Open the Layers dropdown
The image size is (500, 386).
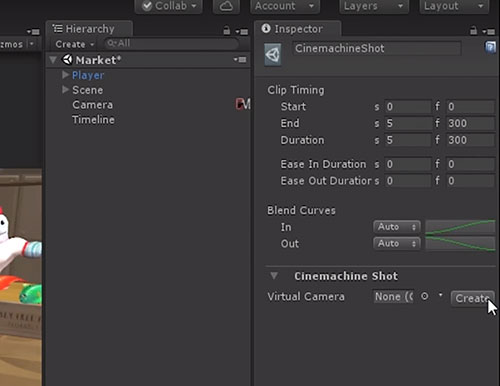(x=374, y=6)
